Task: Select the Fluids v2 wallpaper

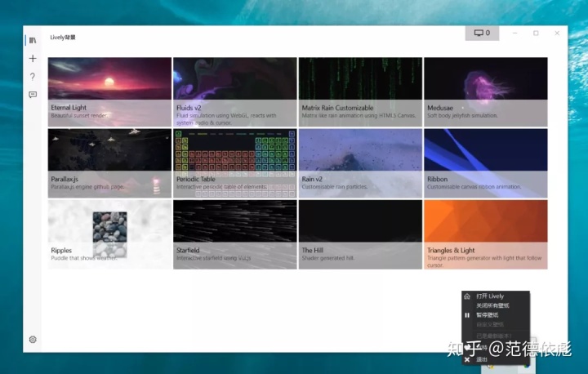Action: pos(234,92)
